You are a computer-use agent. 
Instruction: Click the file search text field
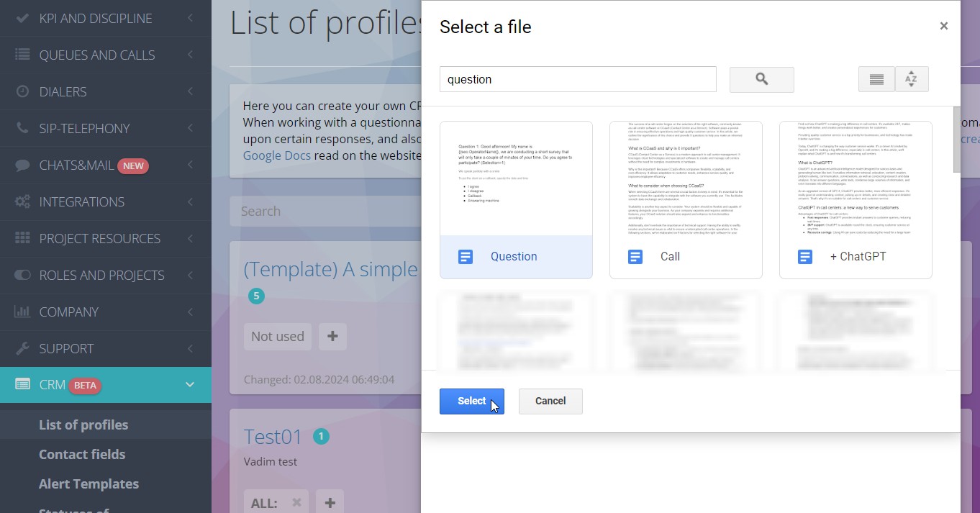point(578,79)
